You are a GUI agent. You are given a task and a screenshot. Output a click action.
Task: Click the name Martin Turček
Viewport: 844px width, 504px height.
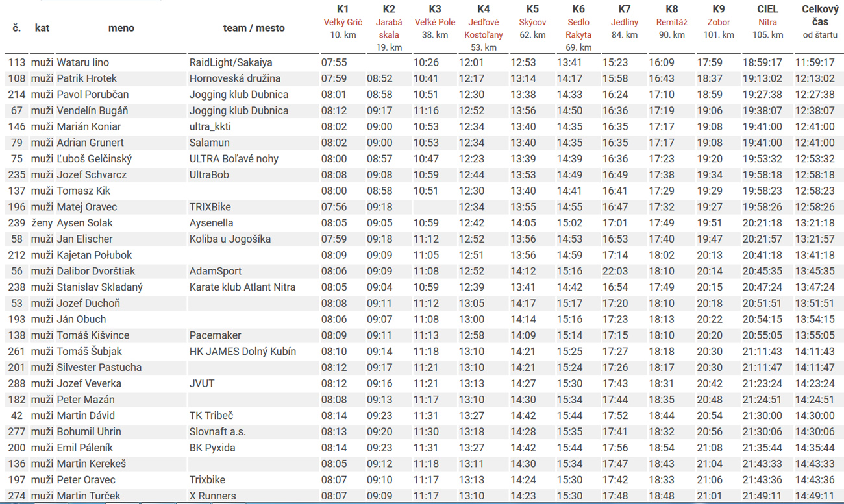[88, 496]
